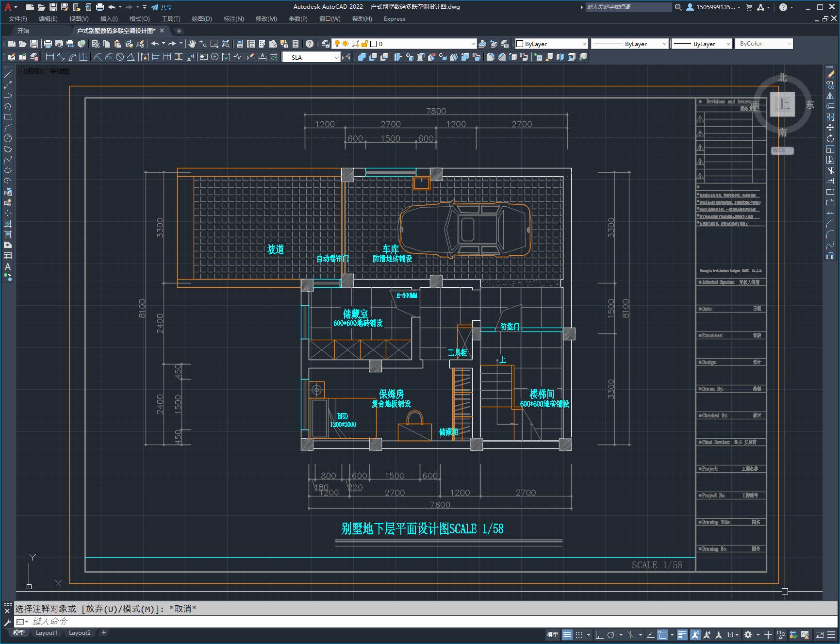Click the WCS label under the ViewCube
The image size is (840, 644).
tap(779, 150)
